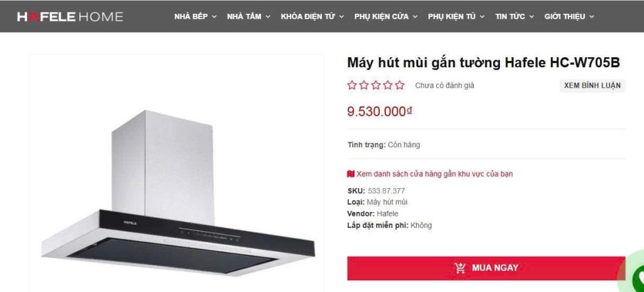Click the MUA NGAY buy button
The image size is (644, 292).
486,268
